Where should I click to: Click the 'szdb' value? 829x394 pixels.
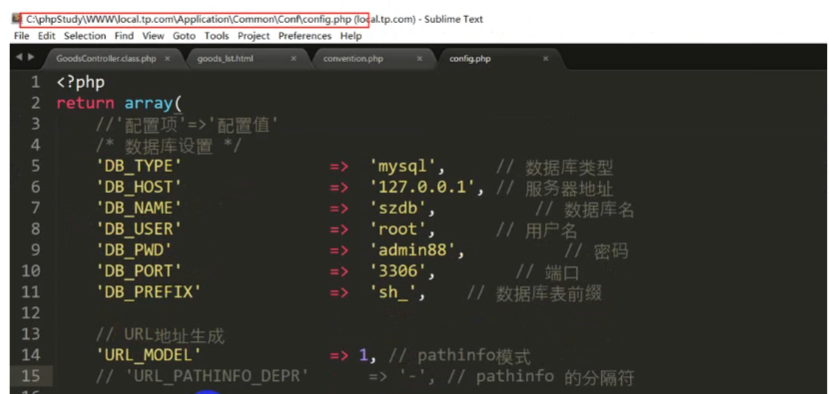399,208
